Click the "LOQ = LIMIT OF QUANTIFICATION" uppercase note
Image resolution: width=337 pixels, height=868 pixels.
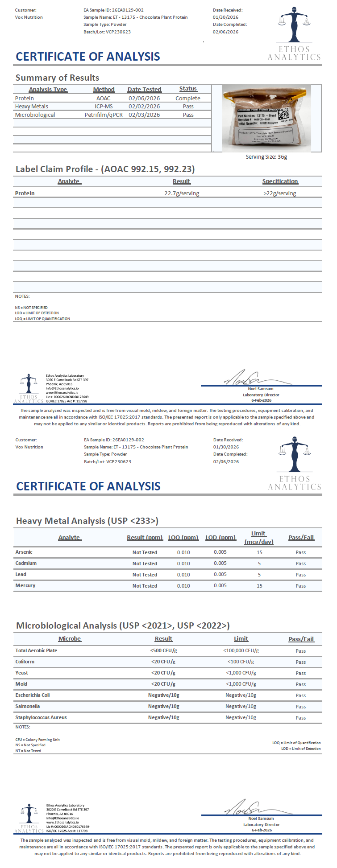coord(42,319)
